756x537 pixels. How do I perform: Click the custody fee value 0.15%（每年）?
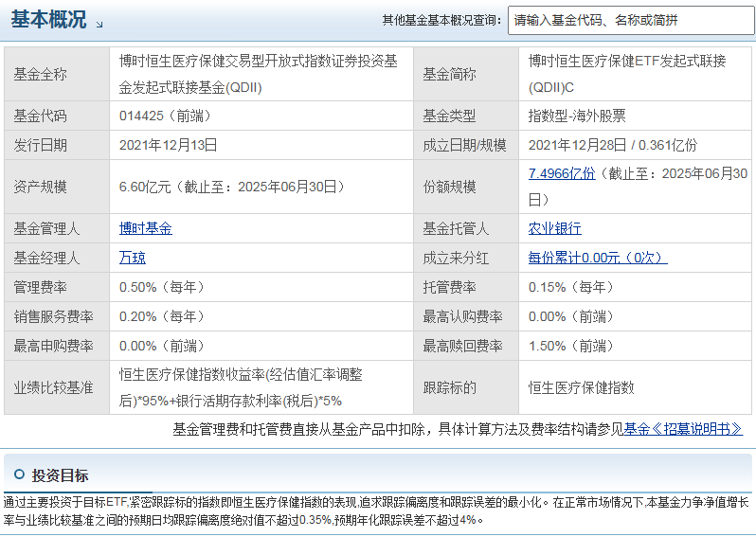pyautogui.click(x=571, y=287)
